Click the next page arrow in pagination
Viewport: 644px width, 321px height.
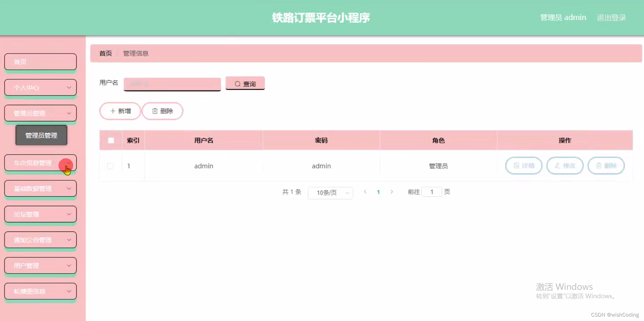392,192
